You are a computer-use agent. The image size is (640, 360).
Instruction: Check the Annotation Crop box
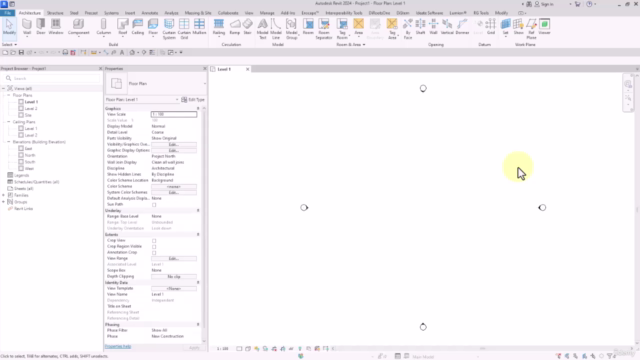pyautogui.click(x=154, y=253)
